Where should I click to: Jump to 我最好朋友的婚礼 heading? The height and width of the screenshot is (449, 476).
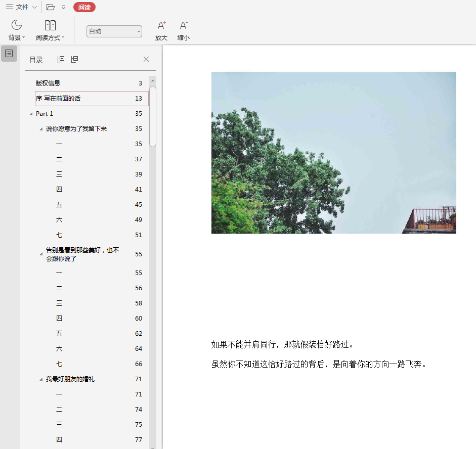70,379
